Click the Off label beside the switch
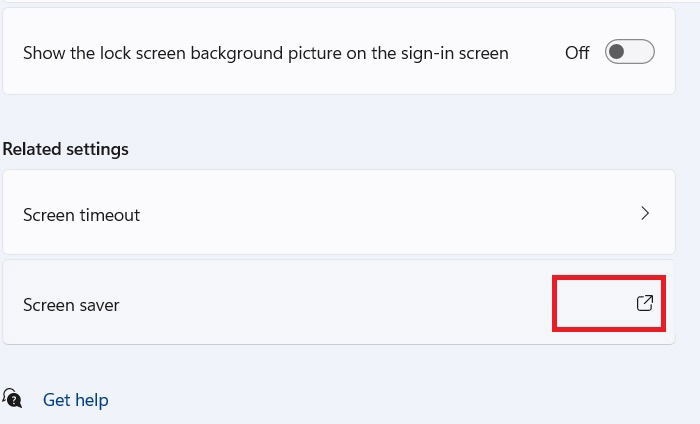This screenshot has height=424, width=700. point(577,53)
